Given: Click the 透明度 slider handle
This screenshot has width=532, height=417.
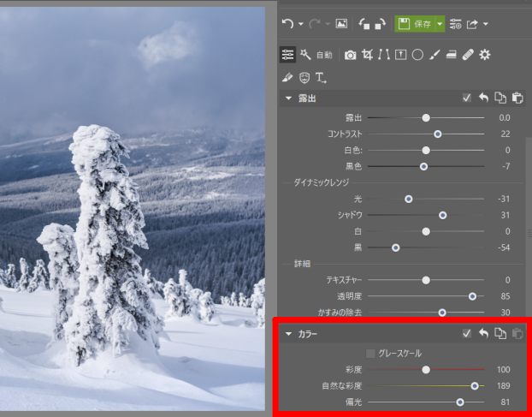Looking at the screenshot, I should point(472,296).
